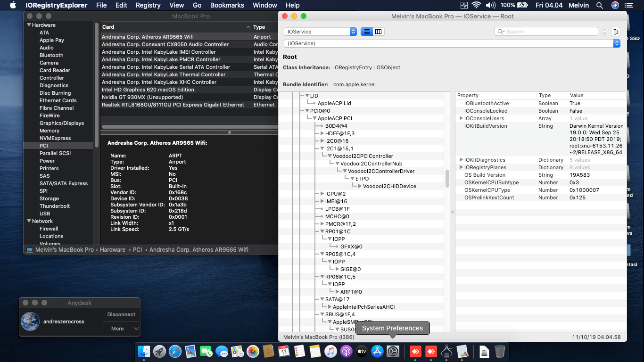
Task: Select Graphics/Displays in MacBook Pro sidebar
Action: (62, 123)
